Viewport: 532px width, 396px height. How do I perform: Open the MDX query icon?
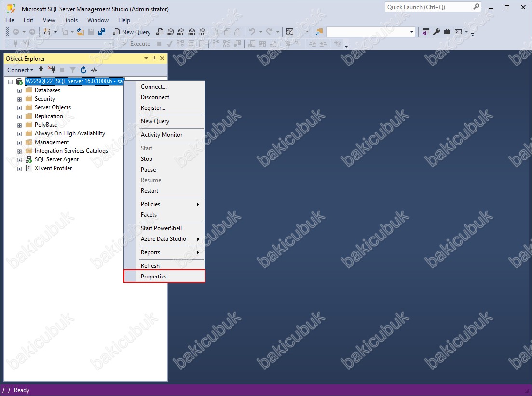pyautogui.click(x=170, y=32)
